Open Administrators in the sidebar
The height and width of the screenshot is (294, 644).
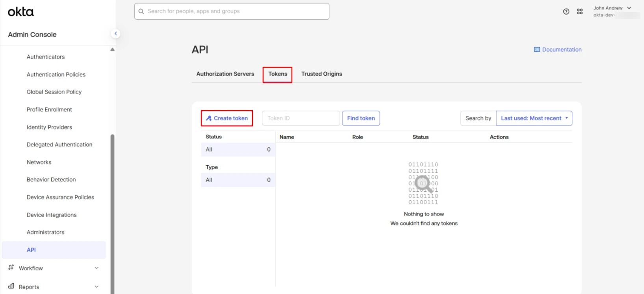click(x=45, y=232)
